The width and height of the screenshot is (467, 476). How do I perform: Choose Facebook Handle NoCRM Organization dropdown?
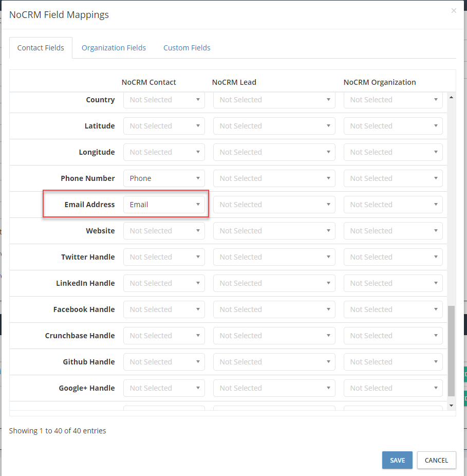[x=393, y=309]
